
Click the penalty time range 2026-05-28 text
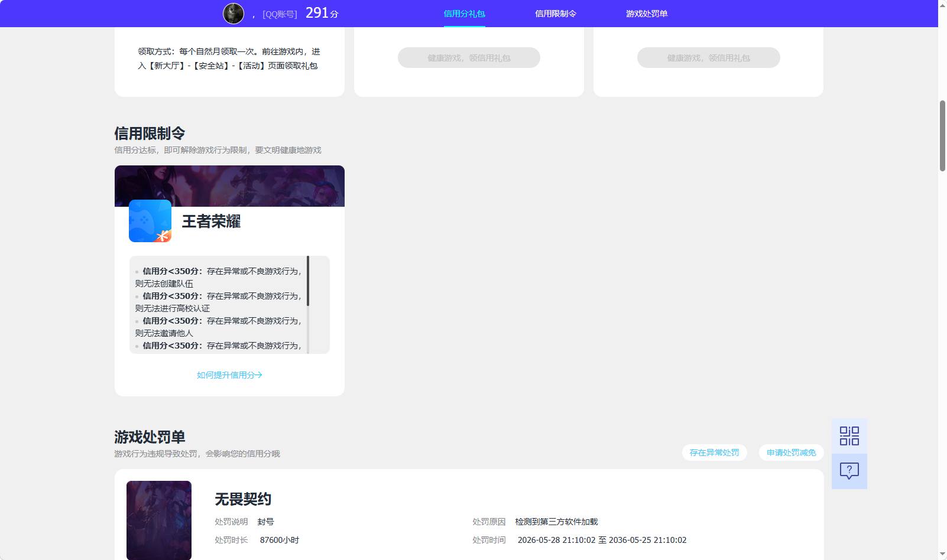602,540
